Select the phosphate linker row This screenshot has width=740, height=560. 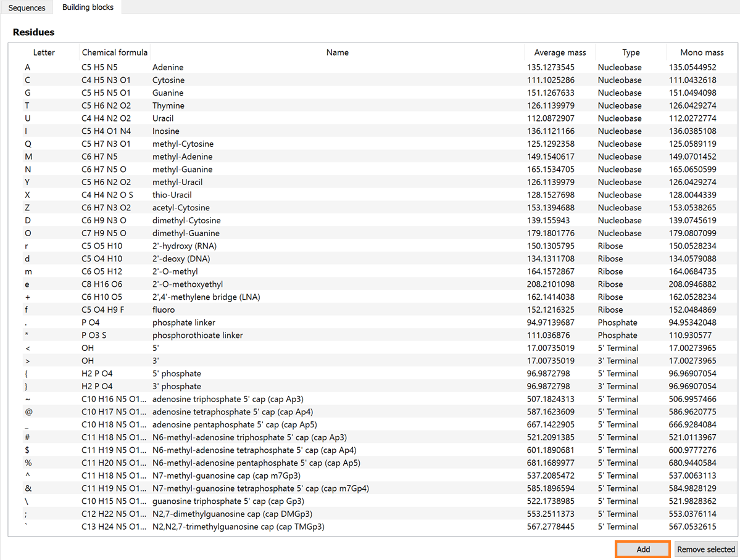[247, 323]
